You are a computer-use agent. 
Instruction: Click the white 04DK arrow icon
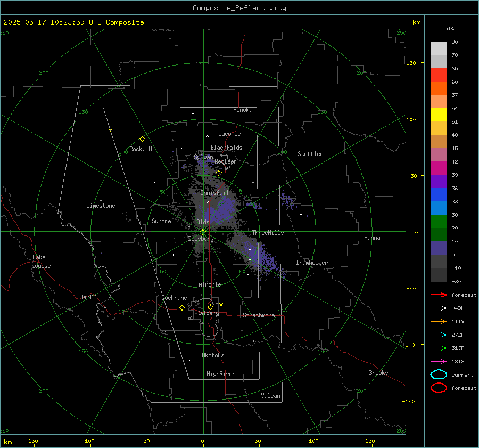click(x=439, y=308)
